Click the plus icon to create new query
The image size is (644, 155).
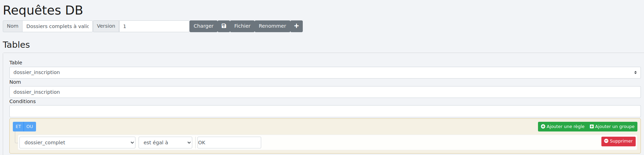[297, 26]
